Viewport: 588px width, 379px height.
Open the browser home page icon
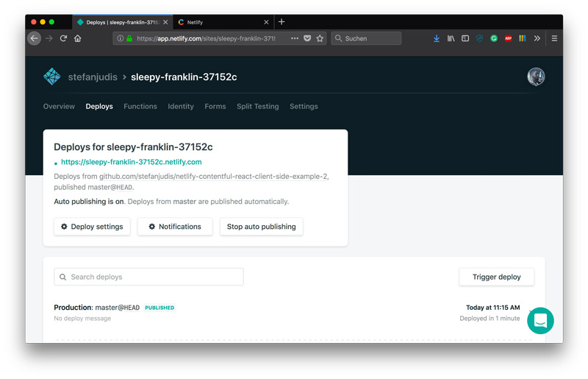[78, 38]
